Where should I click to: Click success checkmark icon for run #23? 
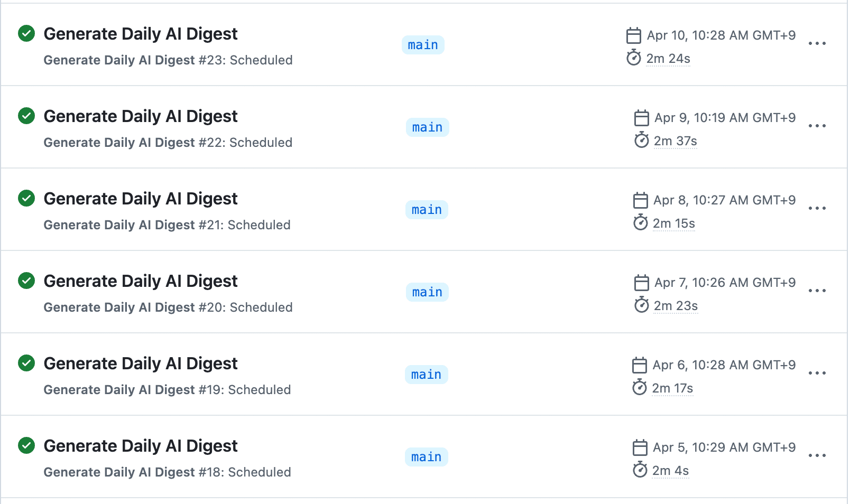tap(26, 33)
